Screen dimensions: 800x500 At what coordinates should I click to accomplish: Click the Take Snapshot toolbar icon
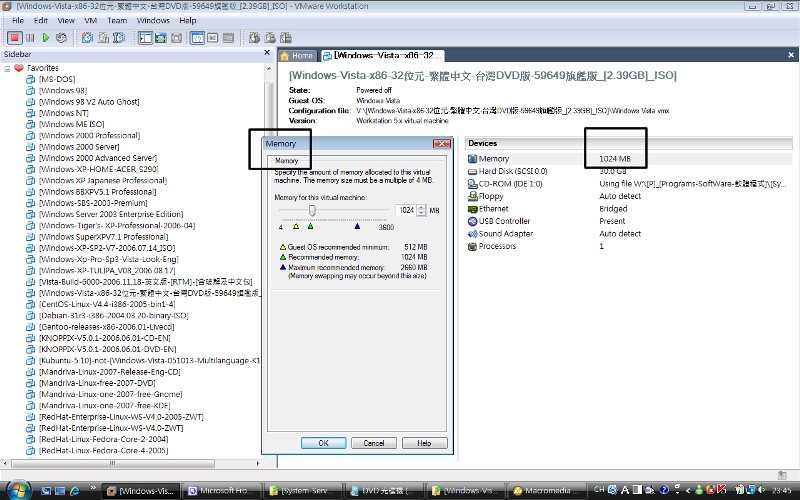[88, 38]
